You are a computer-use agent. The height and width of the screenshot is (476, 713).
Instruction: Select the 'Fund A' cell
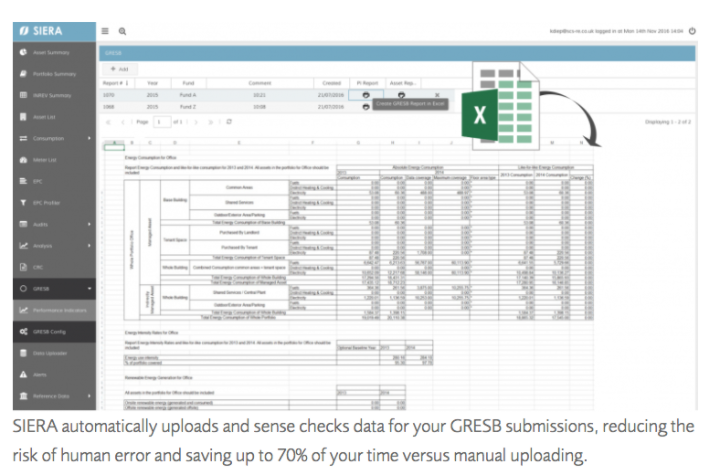[x=188, y=95]
